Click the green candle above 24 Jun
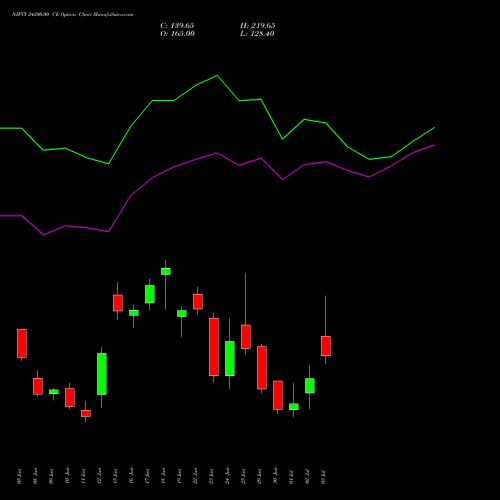500x500 pixels. pyautogui.click(x=230, y=359)
